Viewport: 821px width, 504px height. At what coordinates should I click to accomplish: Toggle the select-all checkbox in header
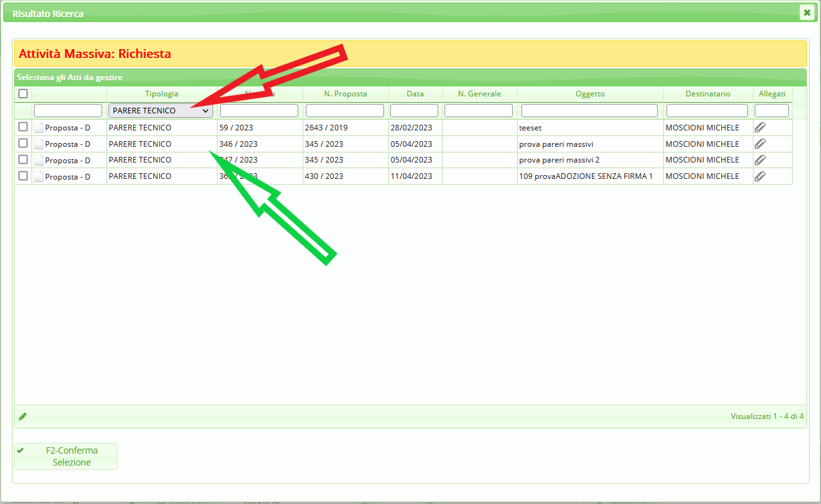tap(23, 94)
